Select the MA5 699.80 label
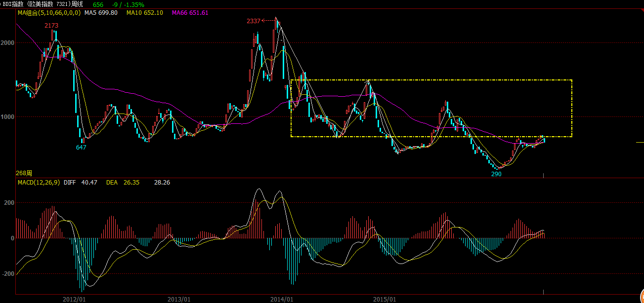Screen dimensions: 644x303 101,13
